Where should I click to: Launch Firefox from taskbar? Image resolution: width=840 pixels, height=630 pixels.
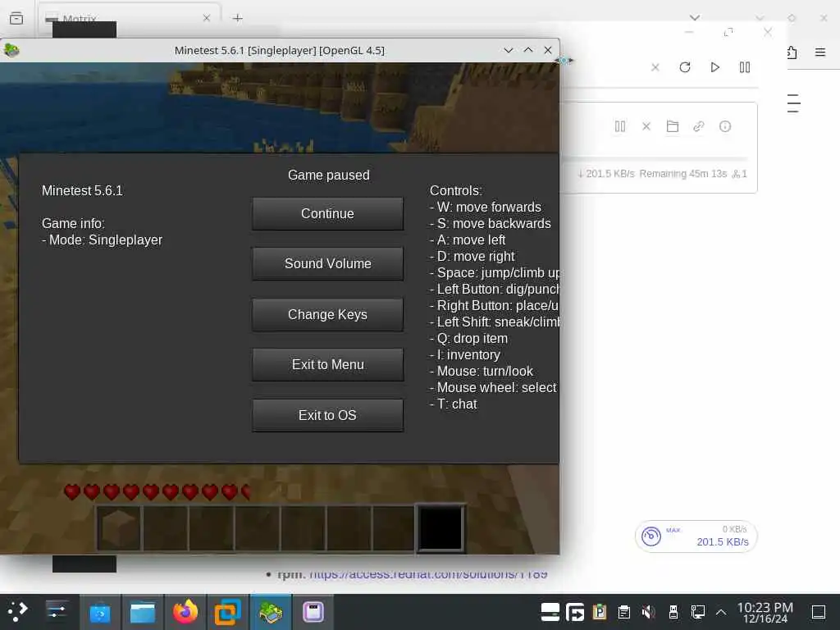coord(185,612)
